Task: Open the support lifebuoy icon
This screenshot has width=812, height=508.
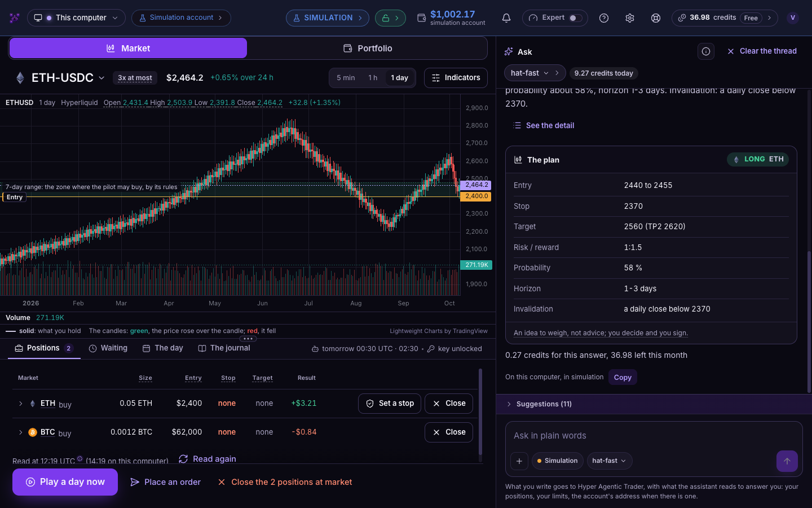Action: pos(656,18)
